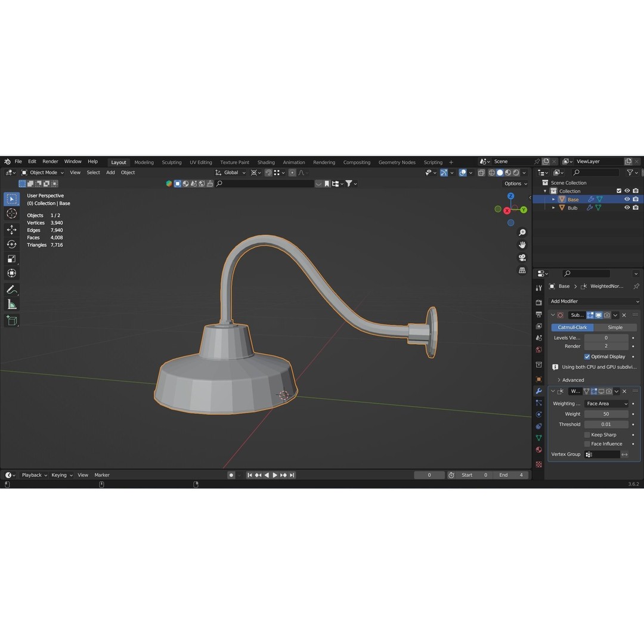Select the Move tool

11,229
